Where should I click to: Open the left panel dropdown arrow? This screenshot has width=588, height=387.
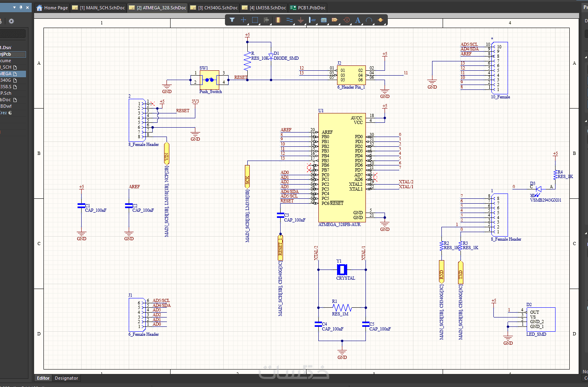coord(14,7)
